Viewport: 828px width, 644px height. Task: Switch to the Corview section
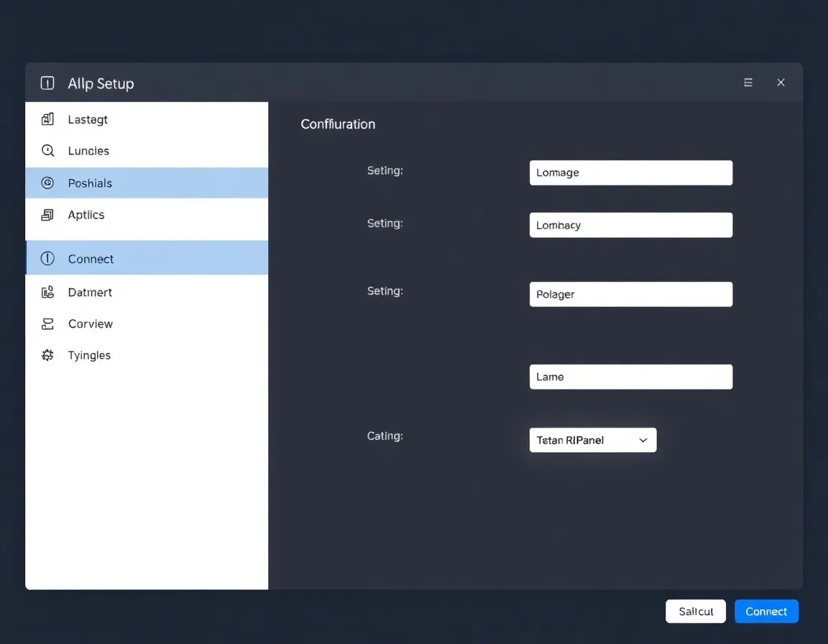(x=91, y=323)
